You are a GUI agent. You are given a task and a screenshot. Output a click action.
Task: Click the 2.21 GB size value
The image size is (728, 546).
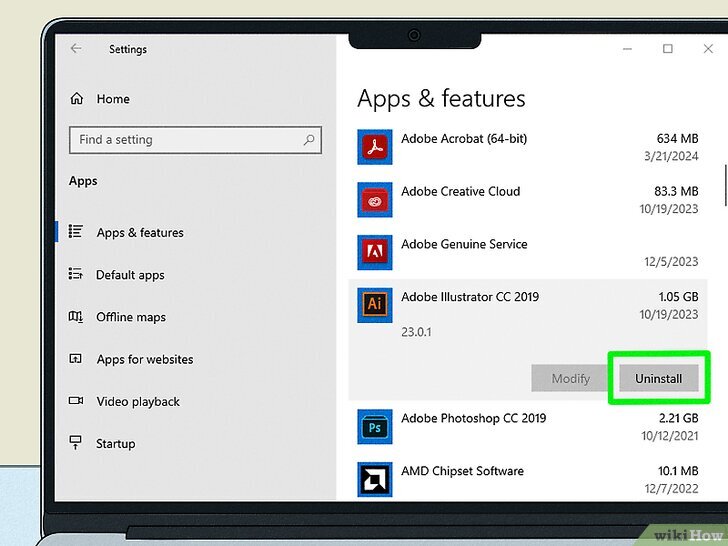pyautogui.click(x=678, y=418)
